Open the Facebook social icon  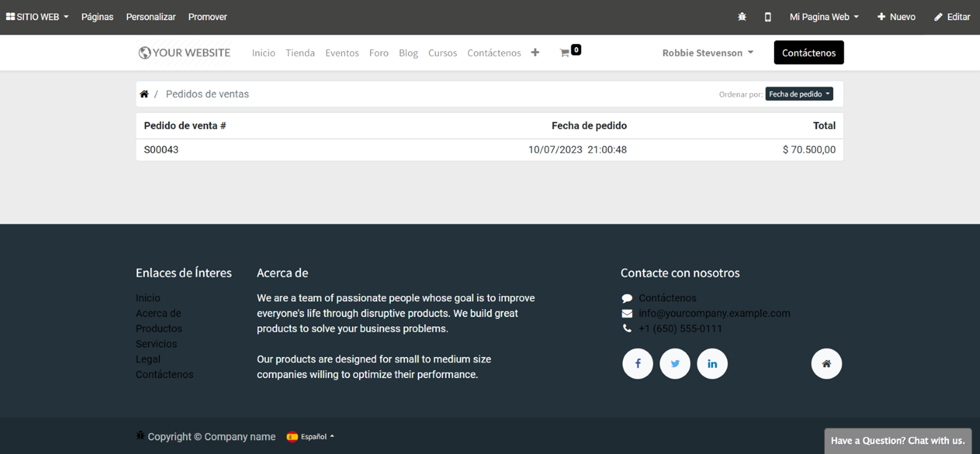(x=637, y=364)
